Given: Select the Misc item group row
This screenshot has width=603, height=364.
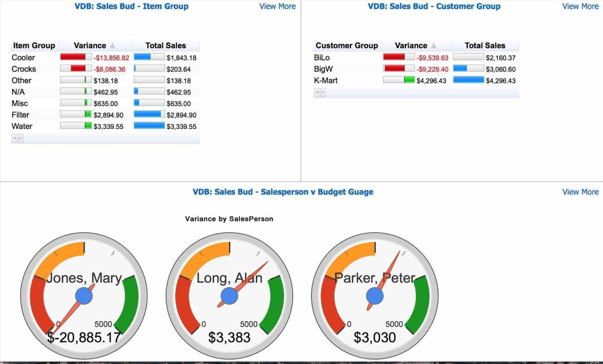Looking at the screenshot, I should coord(105,103).
